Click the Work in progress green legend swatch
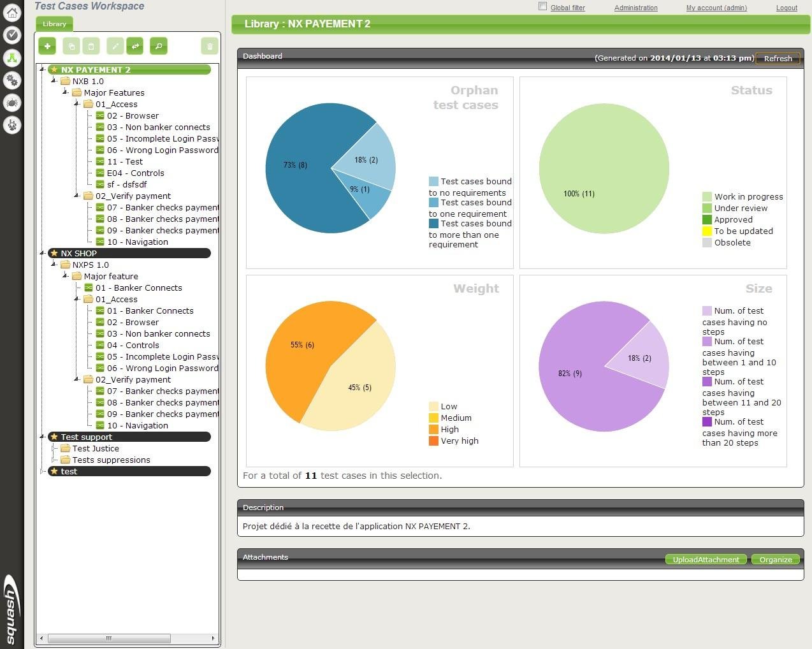The width and height of the screenshot is (812, 649). (707, 196)
